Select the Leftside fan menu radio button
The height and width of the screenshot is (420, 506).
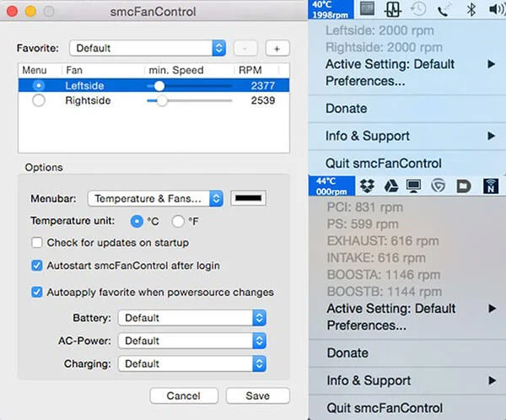[39, 85]
